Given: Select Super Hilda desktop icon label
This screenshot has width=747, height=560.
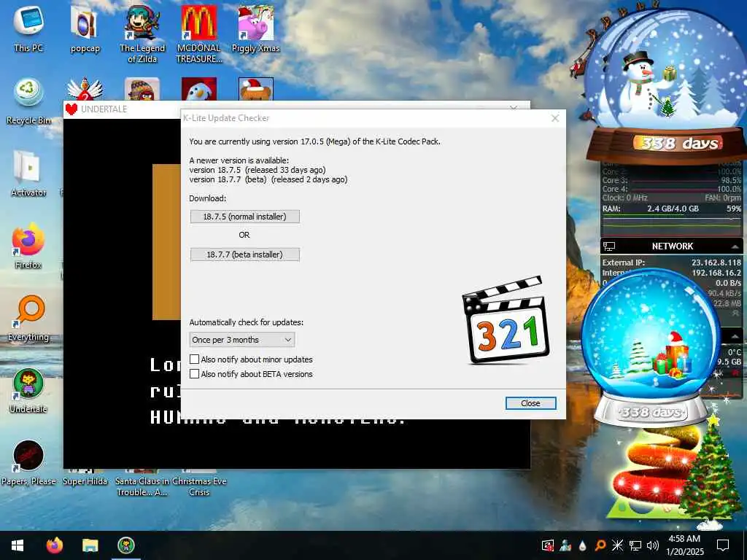Looking at the screenshot, I should pos(85,481).
